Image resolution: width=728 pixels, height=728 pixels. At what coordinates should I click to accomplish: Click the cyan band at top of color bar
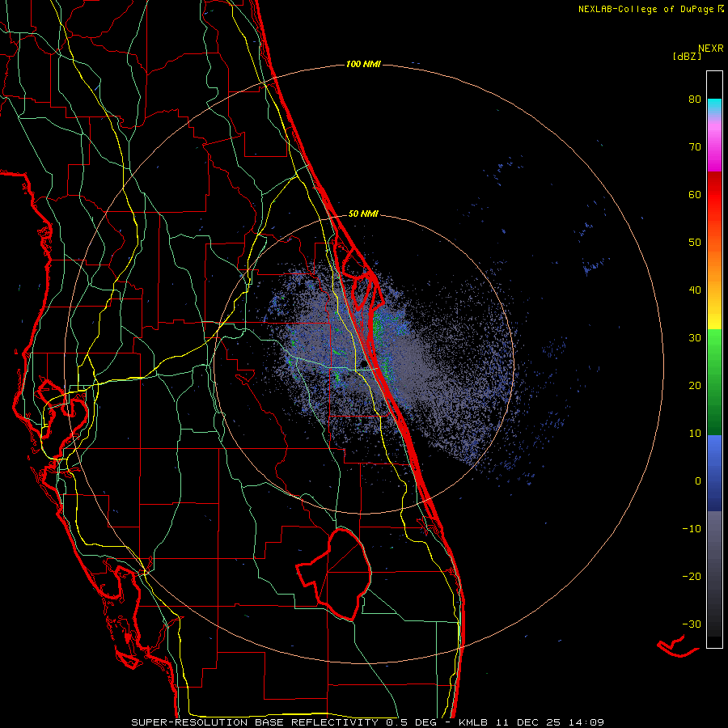pos(714,106)
